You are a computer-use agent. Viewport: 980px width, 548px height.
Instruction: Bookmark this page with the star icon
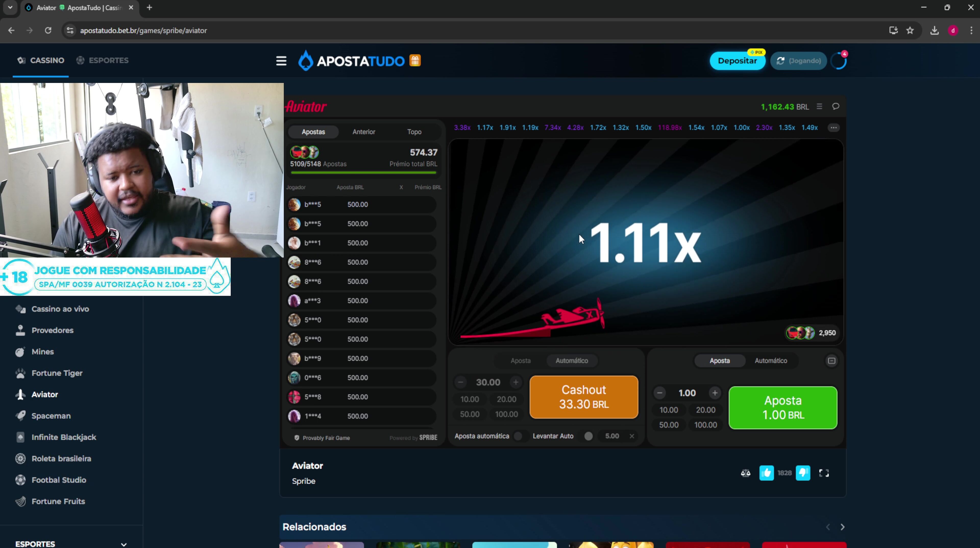coord(910,30)
